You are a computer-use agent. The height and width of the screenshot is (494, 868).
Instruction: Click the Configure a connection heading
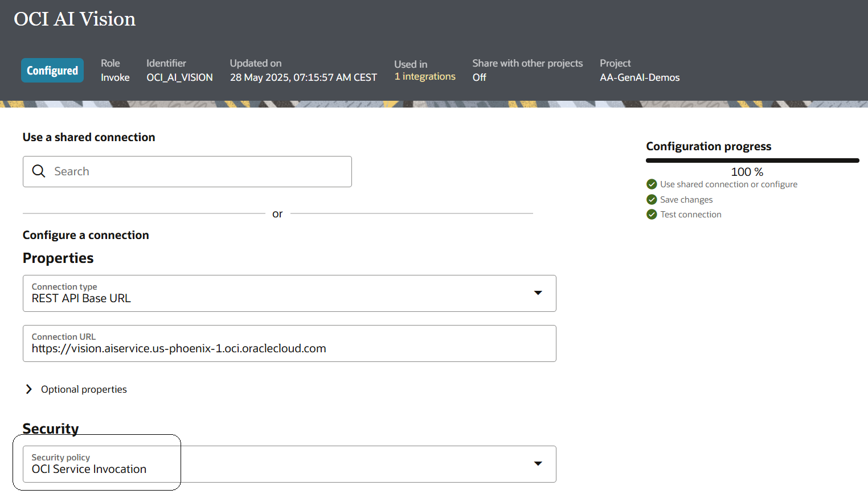(86, 235)
